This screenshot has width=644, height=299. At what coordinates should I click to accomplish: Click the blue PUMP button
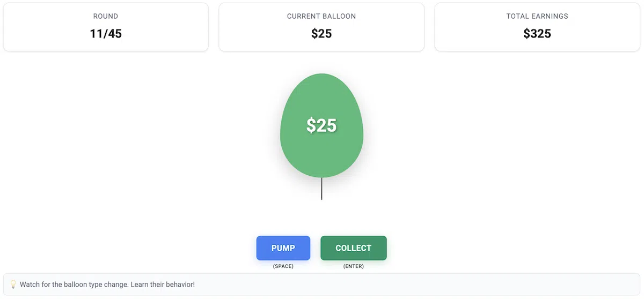click(x=283, y=248)
